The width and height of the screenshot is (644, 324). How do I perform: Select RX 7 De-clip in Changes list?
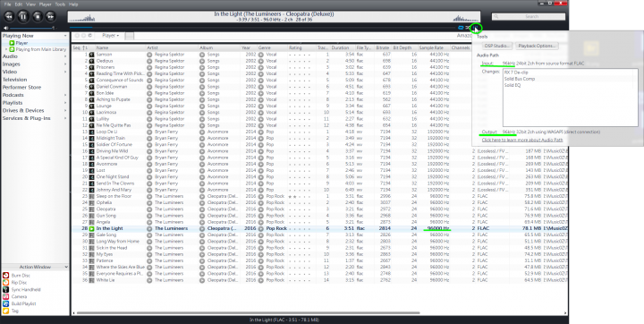click(516, 72)
